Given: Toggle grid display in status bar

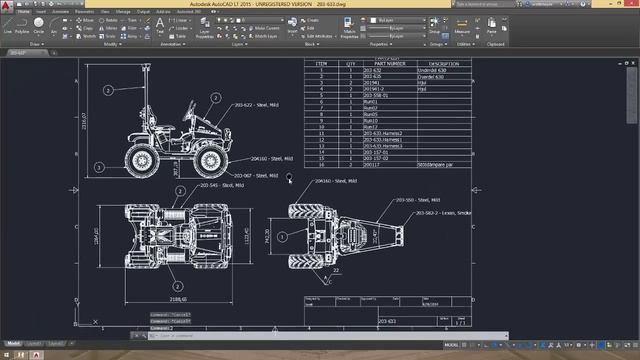Looking at the screenshot, I should tap(464, 345).
